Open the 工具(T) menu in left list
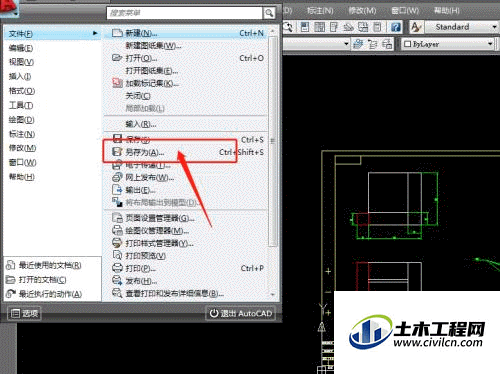Viewport: 500px width, 374px height. (21, 105)
